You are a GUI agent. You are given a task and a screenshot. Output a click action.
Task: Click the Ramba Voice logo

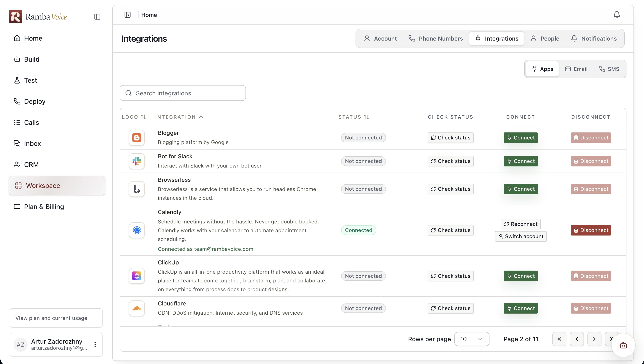coord(38,16)
